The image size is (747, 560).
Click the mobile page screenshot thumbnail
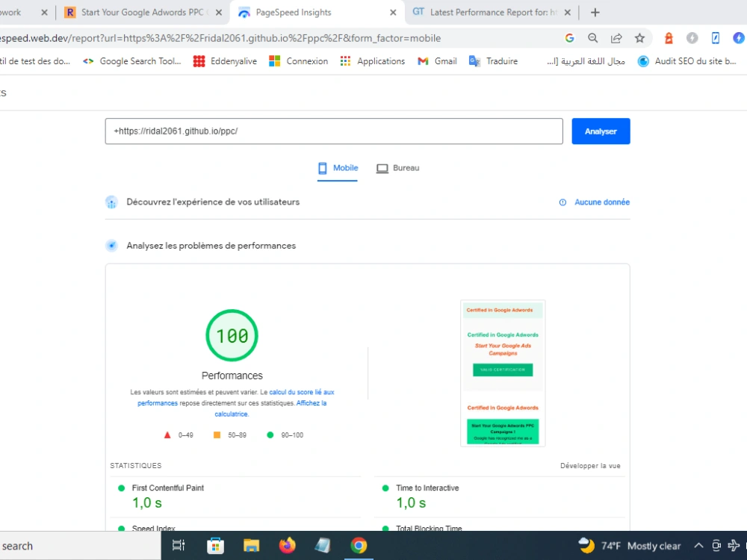(503, 373)
